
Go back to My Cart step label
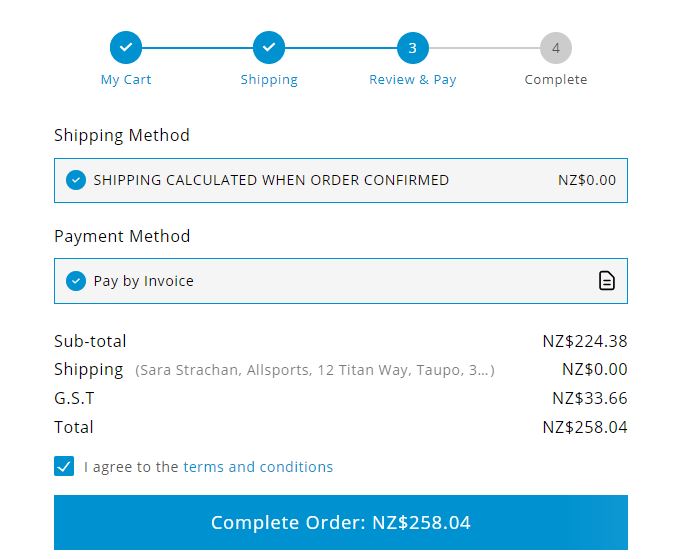126,80
